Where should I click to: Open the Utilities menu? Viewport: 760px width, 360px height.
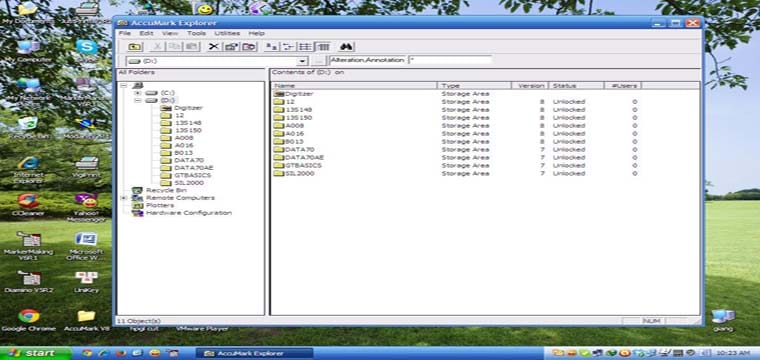227,33
